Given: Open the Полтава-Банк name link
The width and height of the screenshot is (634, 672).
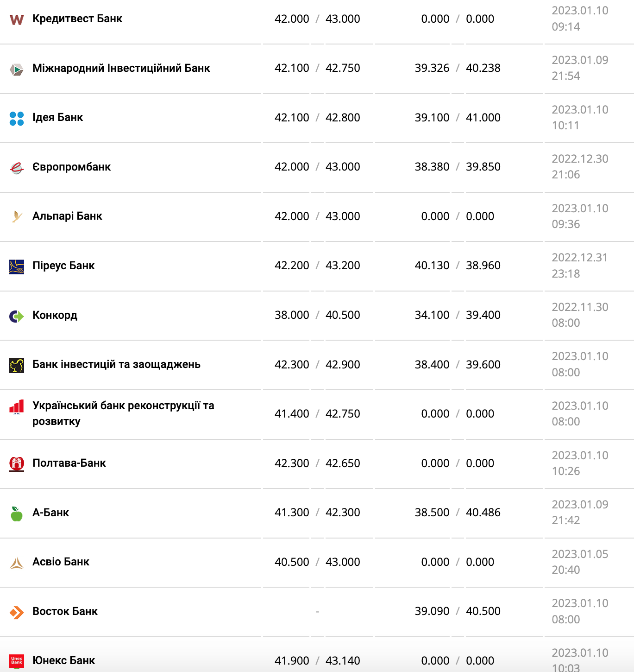Looking at the screenshot, I should coord(69,463).
